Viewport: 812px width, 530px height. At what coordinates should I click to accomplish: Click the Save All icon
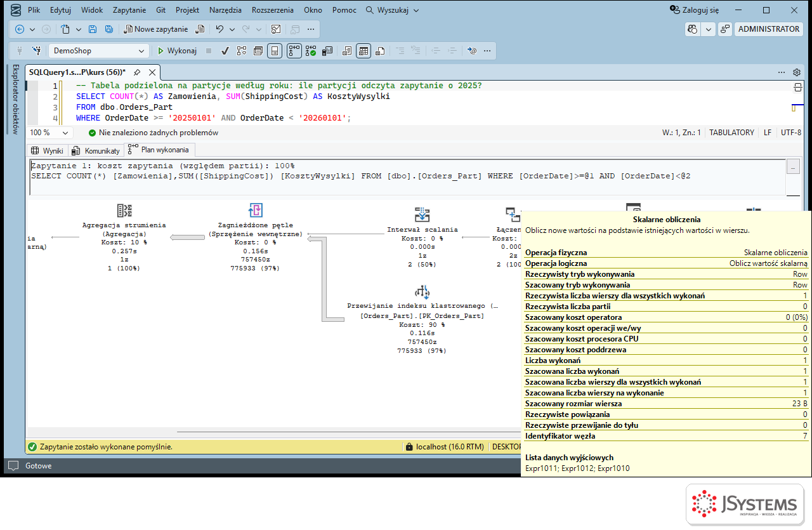tap(109, 29)
